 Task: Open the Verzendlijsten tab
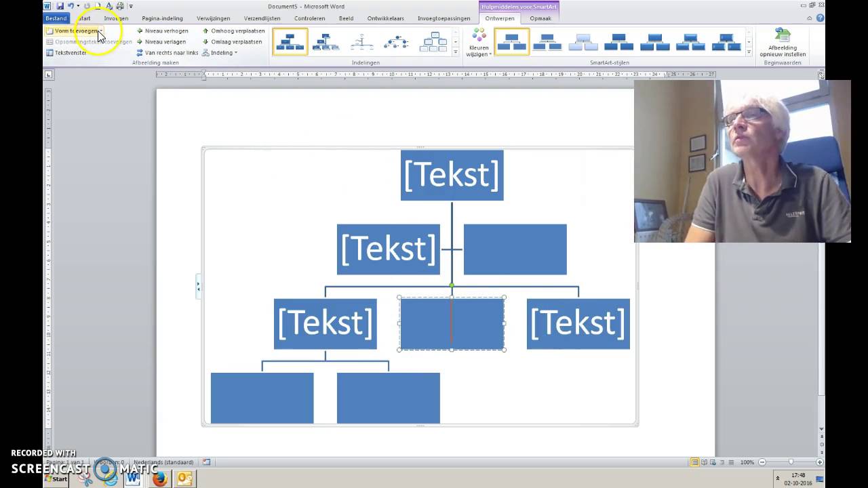[x=262, y=18]
